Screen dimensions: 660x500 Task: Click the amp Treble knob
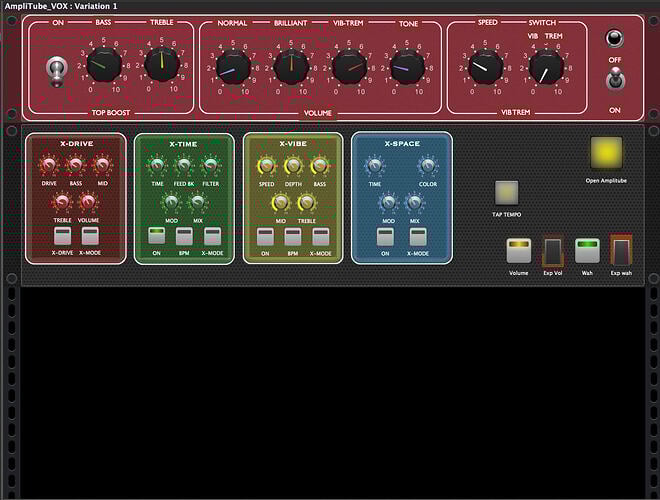(161, 65)
